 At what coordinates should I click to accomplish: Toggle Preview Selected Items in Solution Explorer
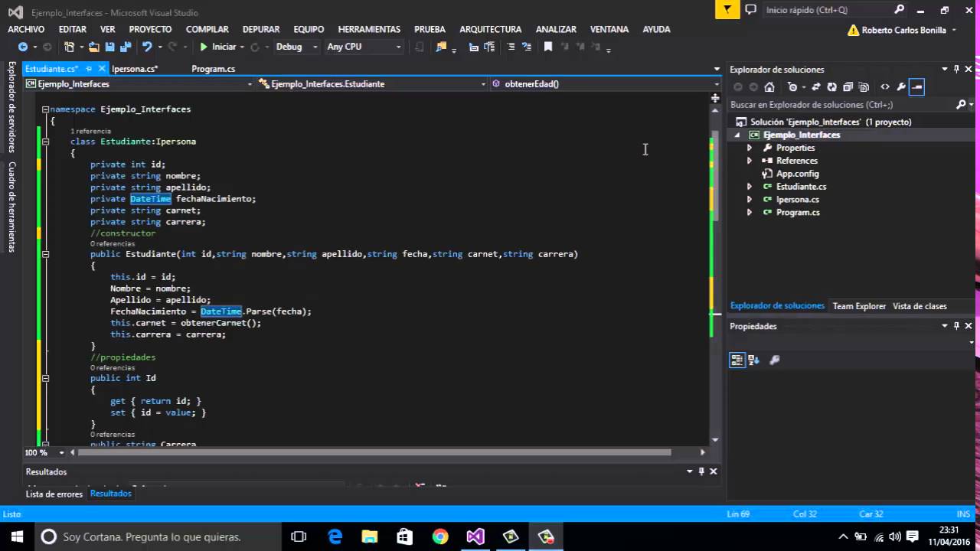tap(916, 86)
